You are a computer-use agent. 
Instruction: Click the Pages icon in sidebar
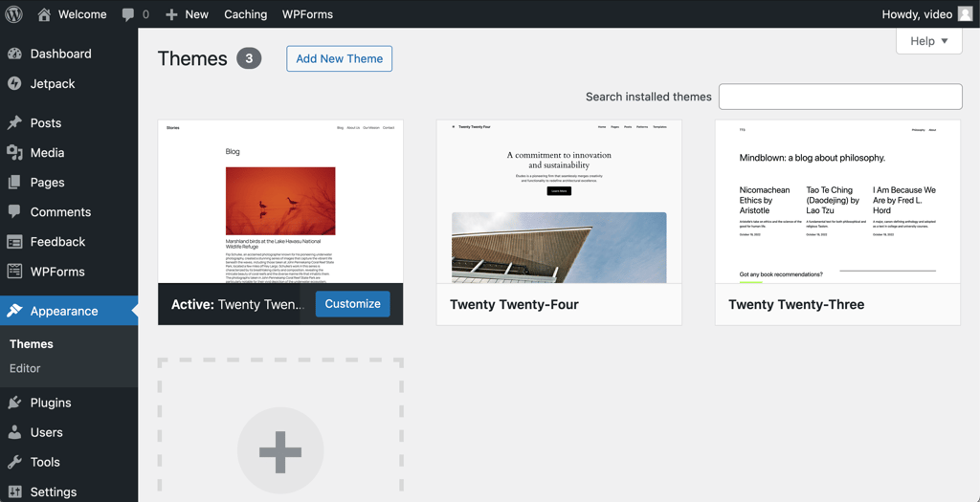pyautogui.click(x=14, y=183)
